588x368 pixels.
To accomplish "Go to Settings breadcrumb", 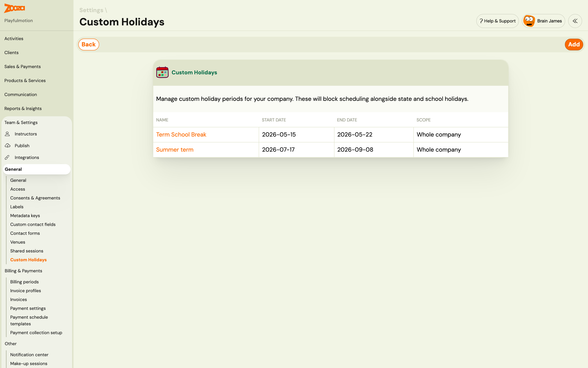I will [x=91, y=10].
